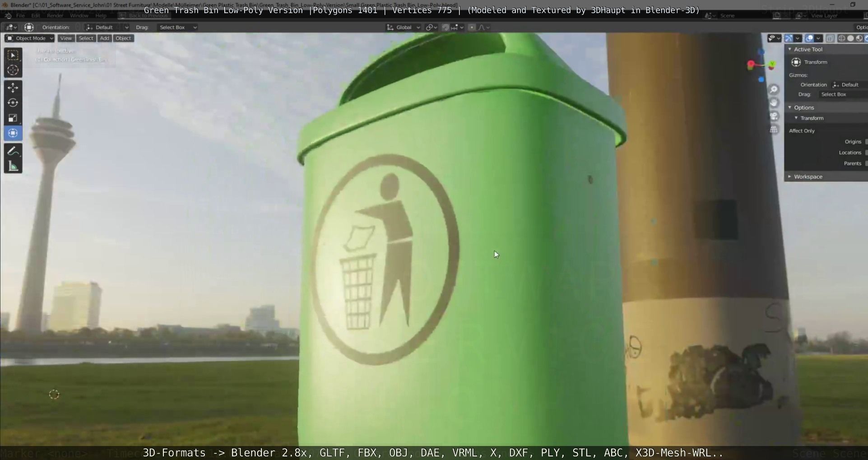This screenshot has height=460, width=868.
Task: Open the sidebar Orientation Default dropdown
Action: 849,84
